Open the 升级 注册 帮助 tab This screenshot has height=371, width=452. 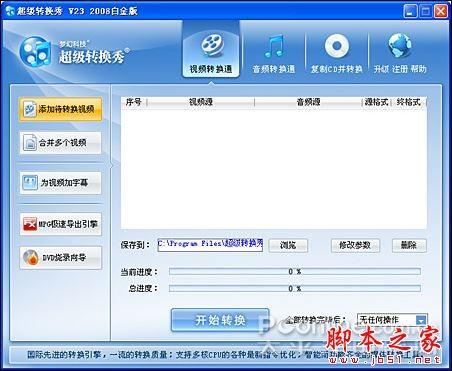(x=400, y=53)
